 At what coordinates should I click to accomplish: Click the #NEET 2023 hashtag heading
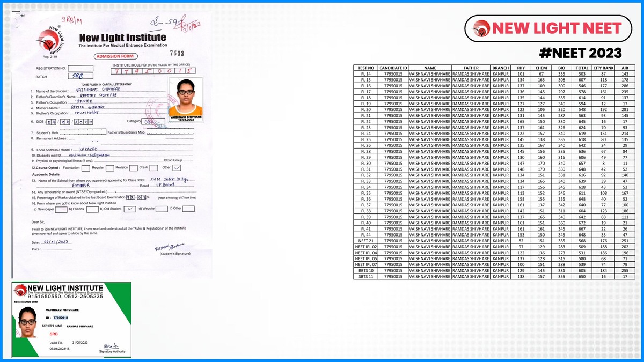tap(580, 53)
